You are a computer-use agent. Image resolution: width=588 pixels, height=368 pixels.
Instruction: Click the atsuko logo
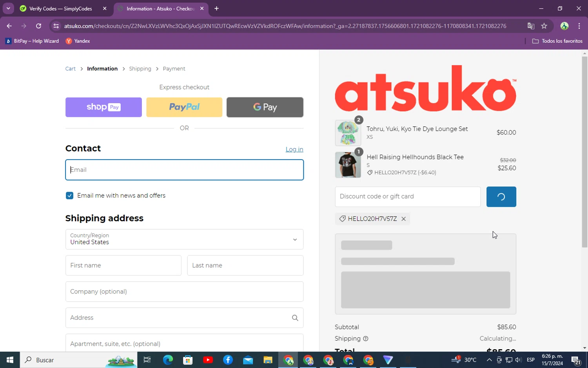pos(425,88)
